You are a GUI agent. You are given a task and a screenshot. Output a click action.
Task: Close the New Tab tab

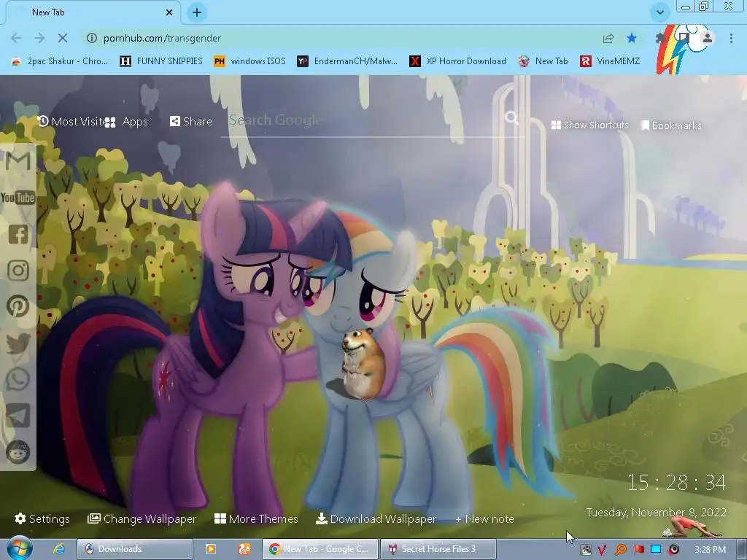point(169,12)
